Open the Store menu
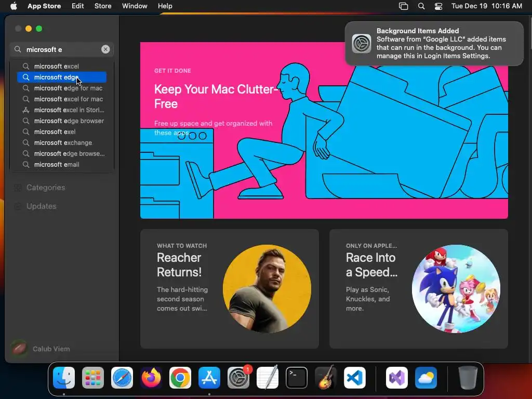This screenshot has width=532, height=399. [103, 6]
